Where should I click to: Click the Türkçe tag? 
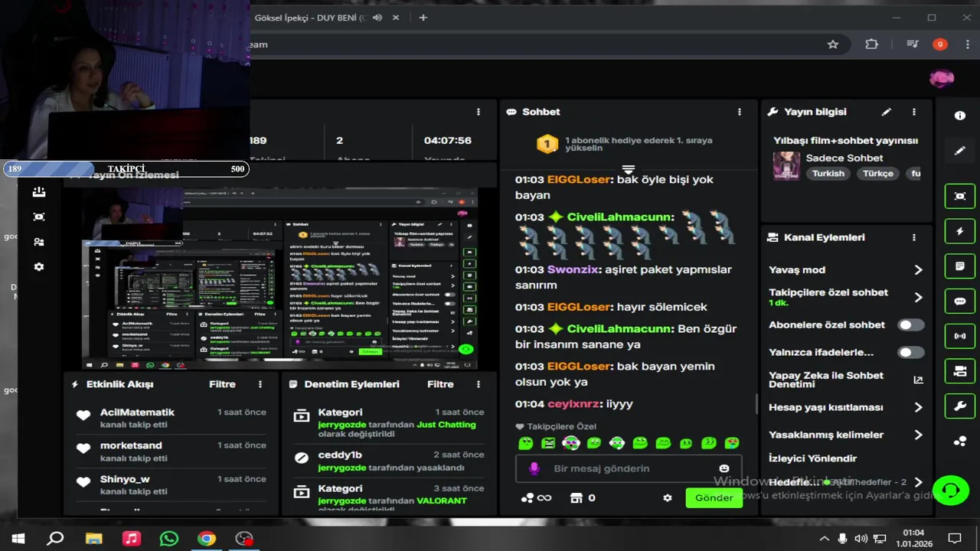[878, 174]
